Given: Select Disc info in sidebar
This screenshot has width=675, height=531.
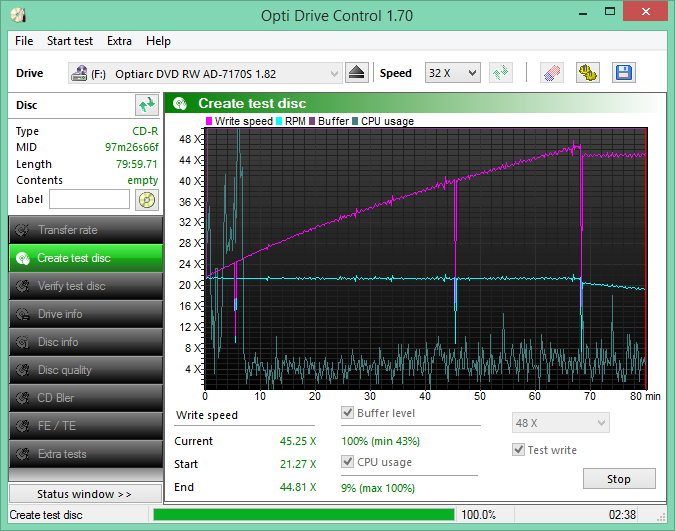Looking at the screenshot, I should coord(86,342).
